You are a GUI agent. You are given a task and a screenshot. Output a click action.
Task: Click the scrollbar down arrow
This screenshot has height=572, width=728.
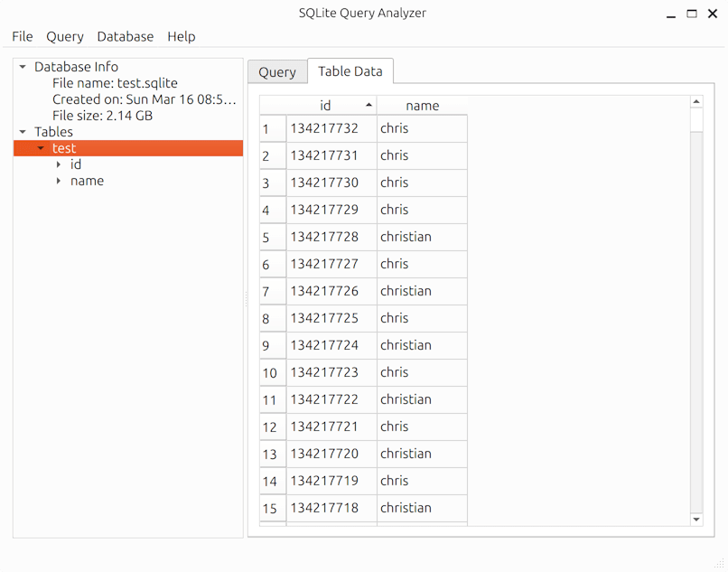pos(696,520)
